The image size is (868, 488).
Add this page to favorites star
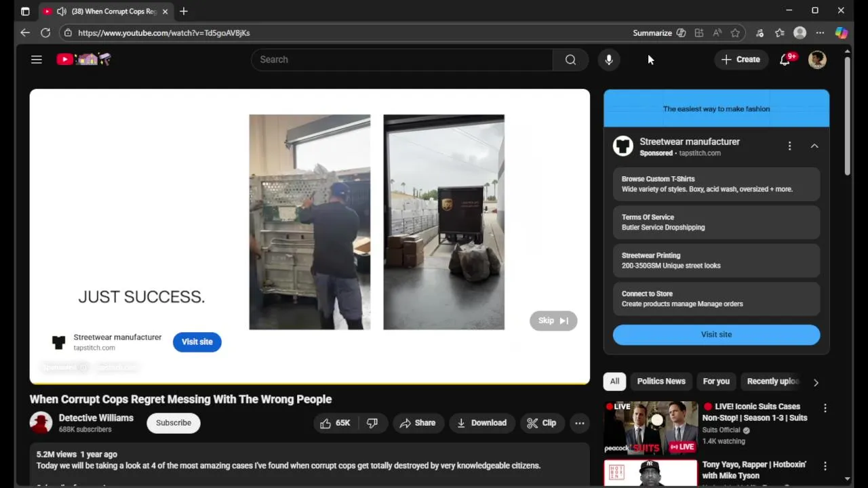click(x=735, y=33)
